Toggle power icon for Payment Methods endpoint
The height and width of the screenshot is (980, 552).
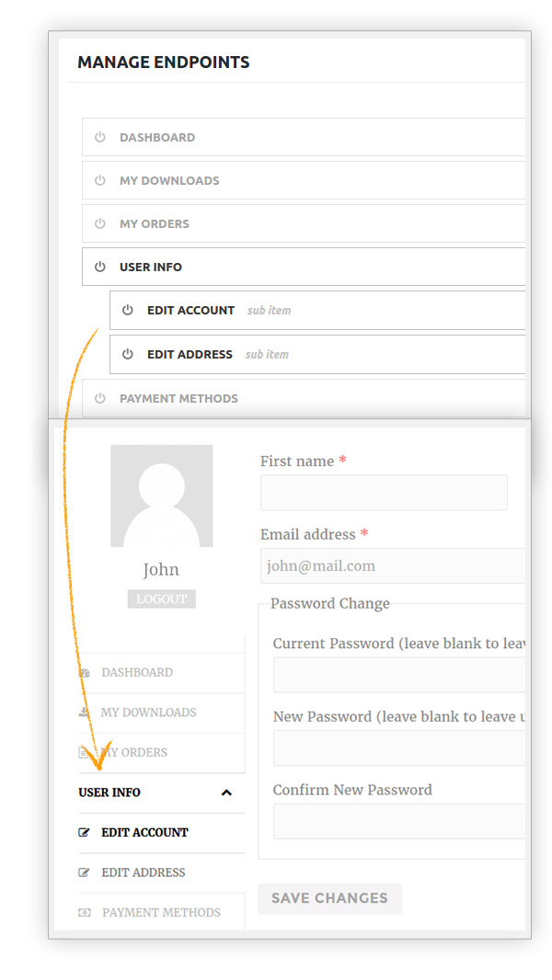[x=100, y=397]
